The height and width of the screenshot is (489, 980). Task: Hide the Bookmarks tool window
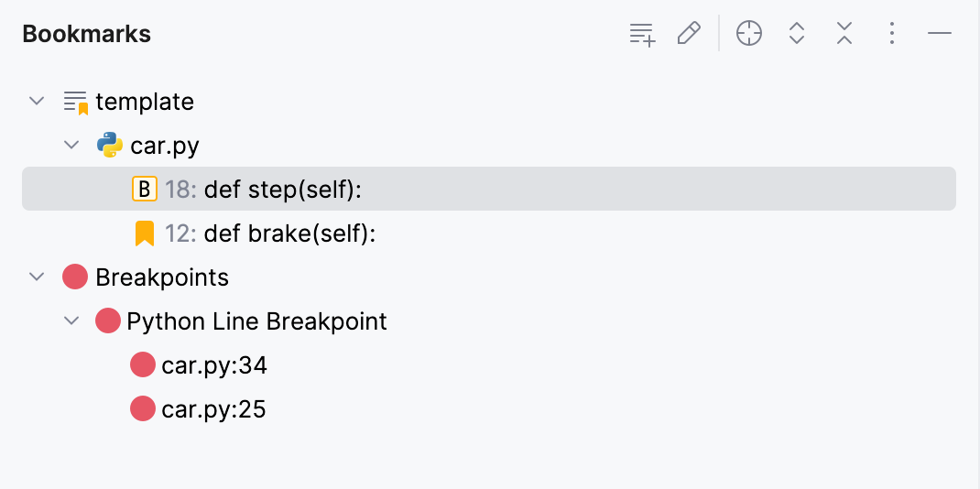pyautogui.click(x=940, y=35)
